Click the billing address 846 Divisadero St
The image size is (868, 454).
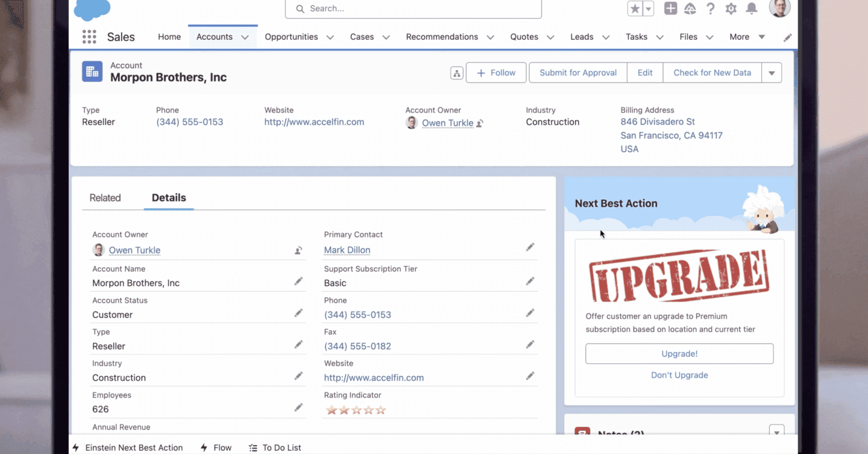coord(658,122)
